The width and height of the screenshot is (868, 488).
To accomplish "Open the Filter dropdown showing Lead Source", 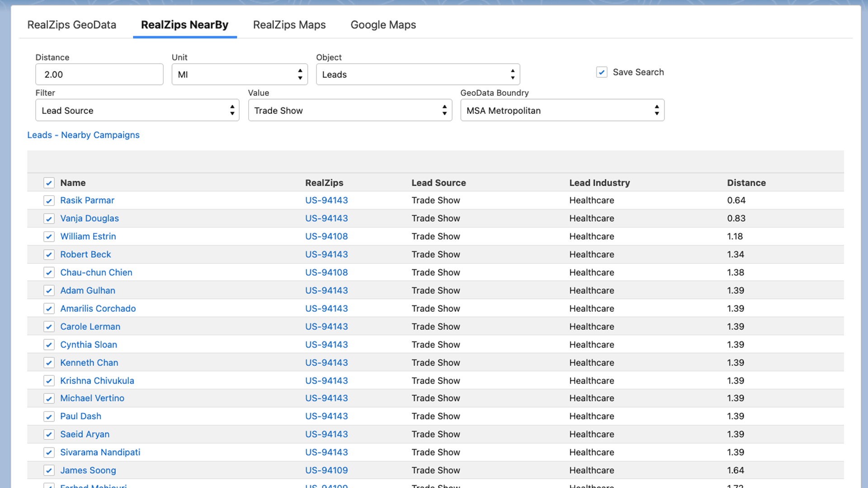I will pos(137,110).
